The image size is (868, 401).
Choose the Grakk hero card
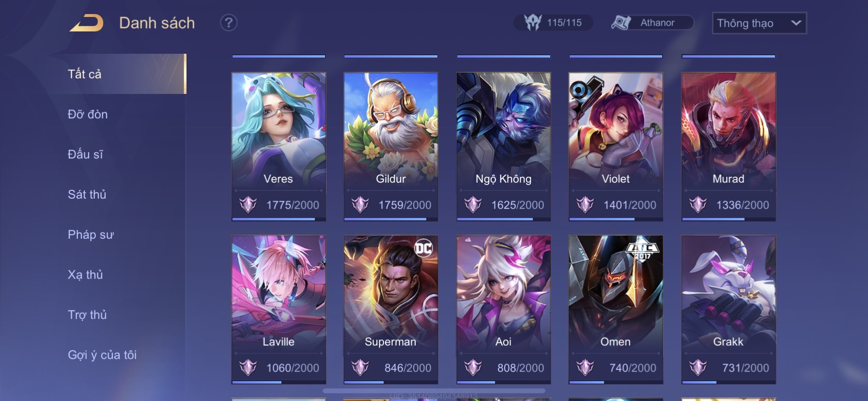728,310
